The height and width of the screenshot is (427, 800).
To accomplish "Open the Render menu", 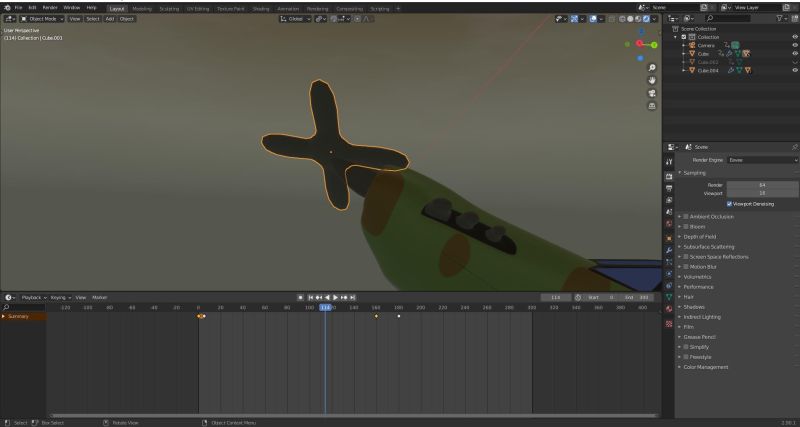I will coord(50,8).
